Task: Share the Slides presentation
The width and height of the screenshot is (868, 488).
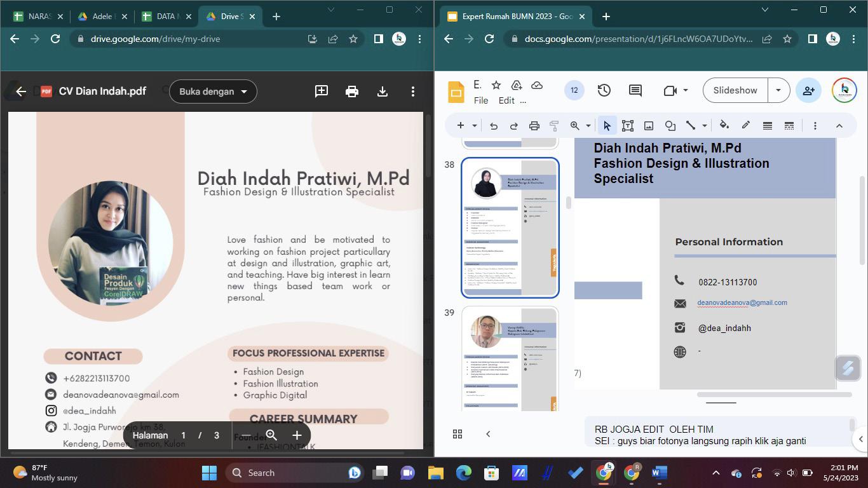Action: point(808,90)
